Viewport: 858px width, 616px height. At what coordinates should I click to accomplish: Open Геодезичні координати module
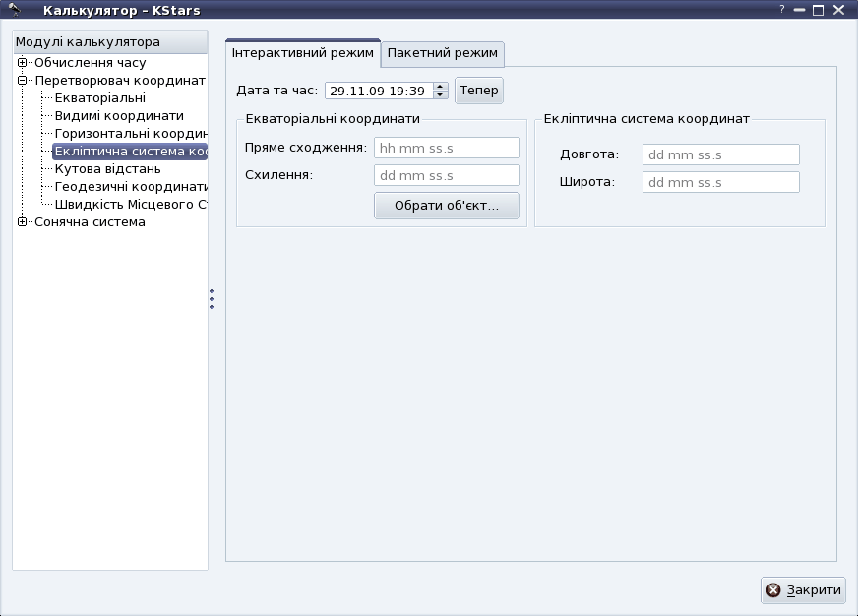click(129, 187)
